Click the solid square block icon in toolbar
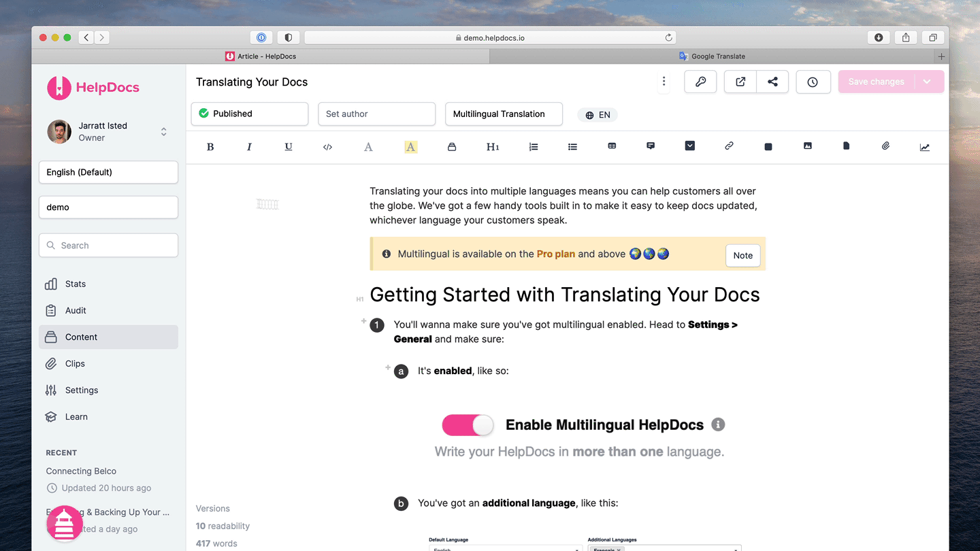980x551 pixels. [768, 147]
